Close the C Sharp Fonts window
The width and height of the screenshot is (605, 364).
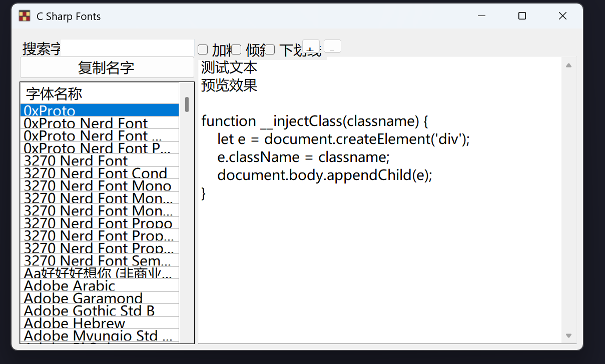click(562, 16)
